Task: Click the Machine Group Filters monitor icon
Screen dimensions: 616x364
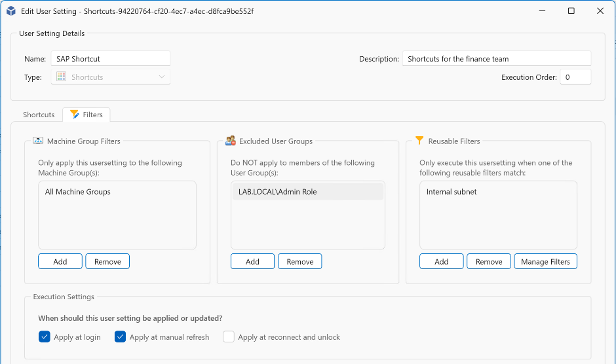Action: [38, 141]
